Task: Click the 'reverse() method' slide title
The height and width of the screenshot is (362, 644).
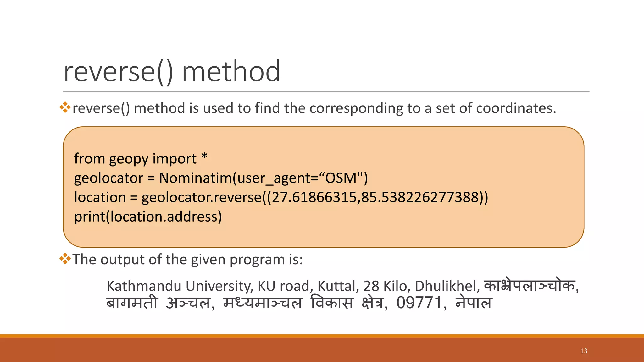Action: coord(172,72)
